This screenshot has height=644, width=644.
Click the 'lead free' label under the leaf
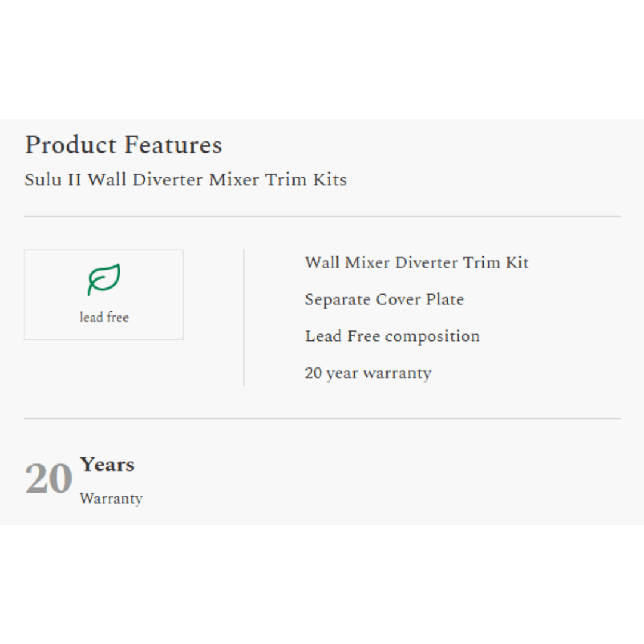[104, 317]
